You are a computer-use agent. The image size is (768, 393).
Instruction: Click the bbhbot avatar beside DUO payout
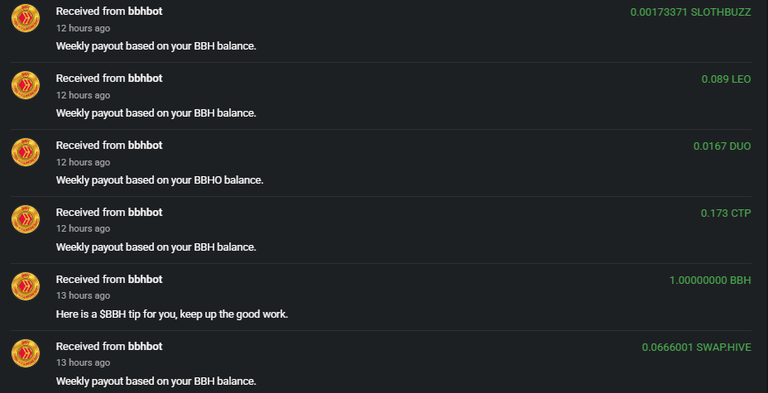coord(25,152)
